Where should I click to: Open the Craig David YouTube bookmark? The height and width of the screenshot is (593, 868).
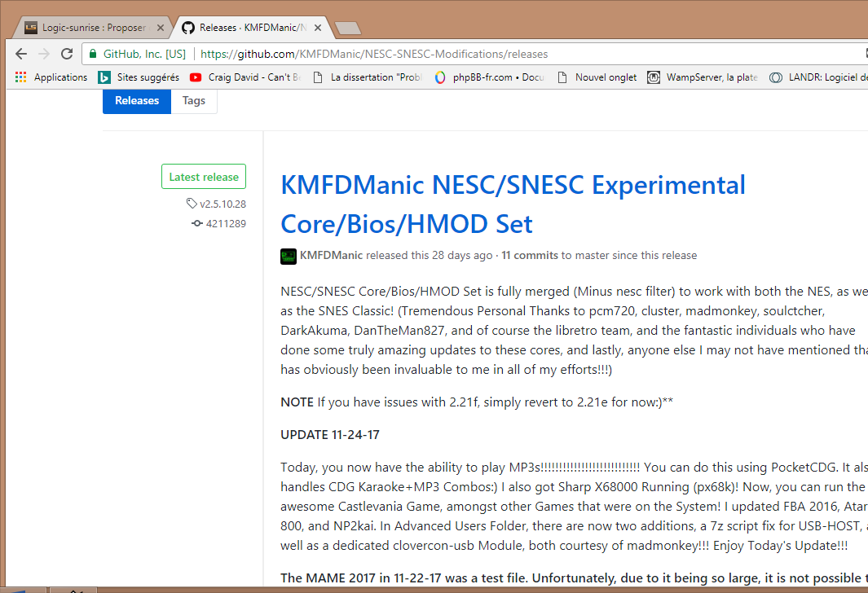[x=245, y=77]
